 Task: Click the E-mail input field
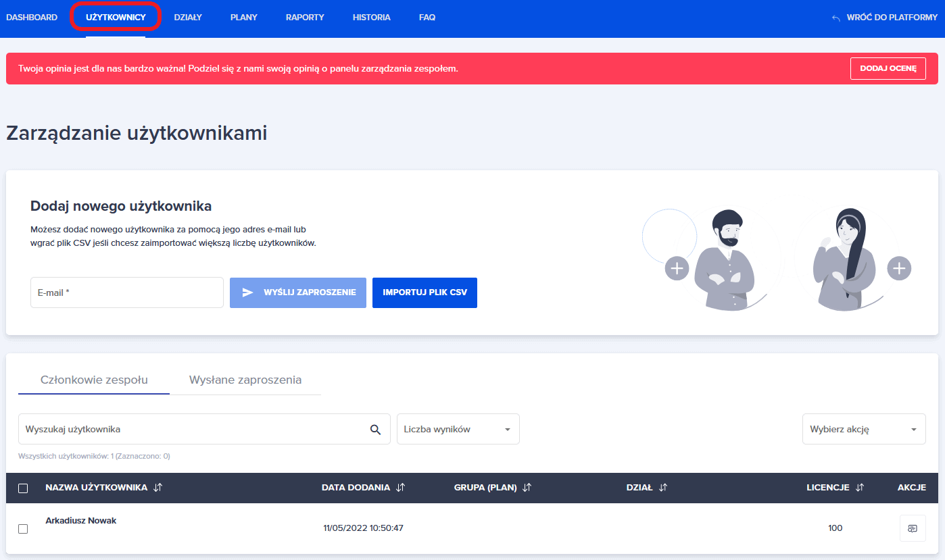[126, 292]
